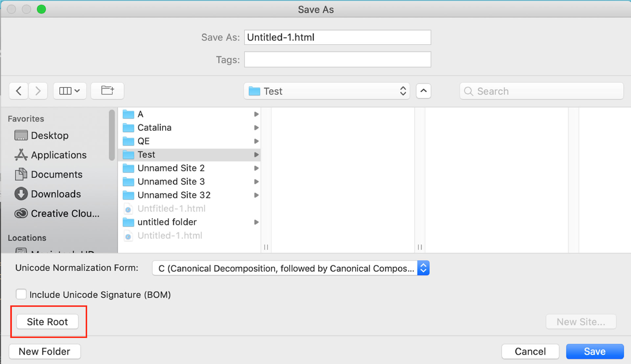The image size is (631, 364).
Task: Click the Site Root button
Action: tap(48, 322)
